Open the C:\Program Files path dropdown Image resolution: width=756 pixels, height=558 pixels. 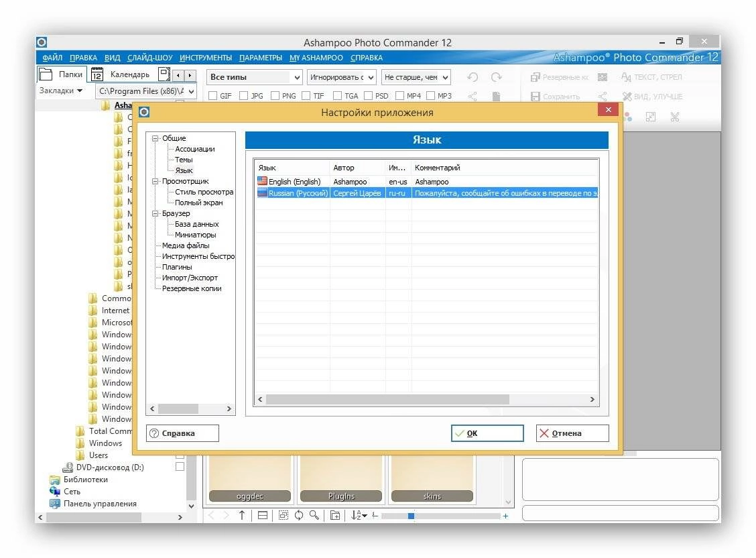(146, 91)
